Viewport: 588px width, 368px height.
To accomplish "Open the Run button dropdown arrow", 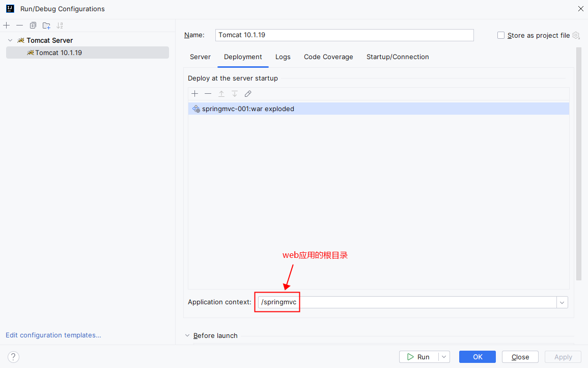I will (x=444, y=357).
